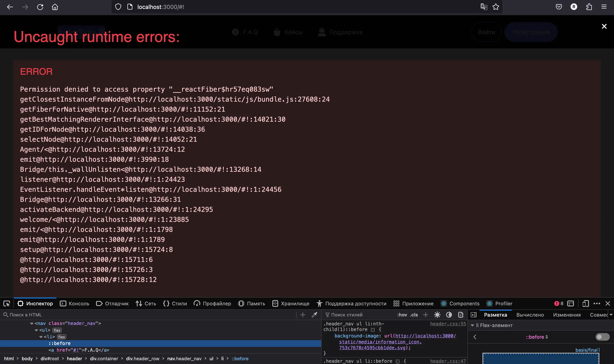614x364 pixels.
Task: Toggle dark color scheme simulation
Action: click(x=449, y=315)
